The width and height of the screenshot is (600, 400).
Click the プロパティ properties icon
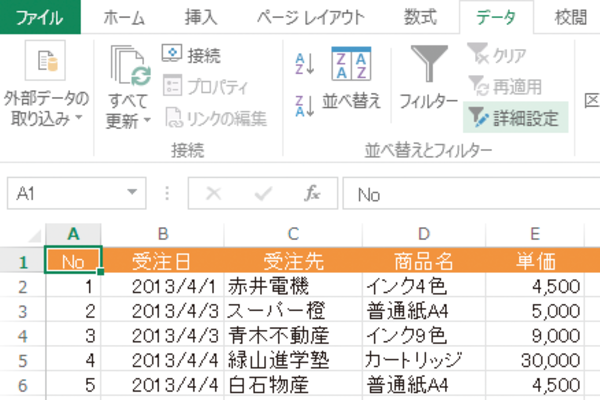(x=172, y=85)
